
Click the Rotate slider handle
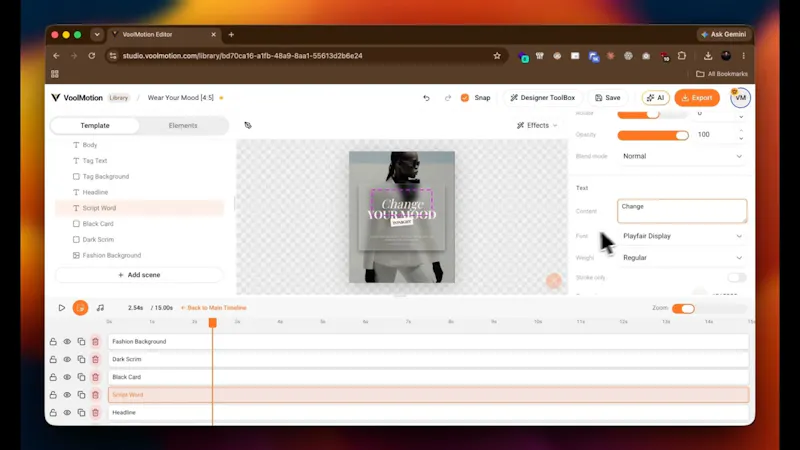tap(653, 114)
